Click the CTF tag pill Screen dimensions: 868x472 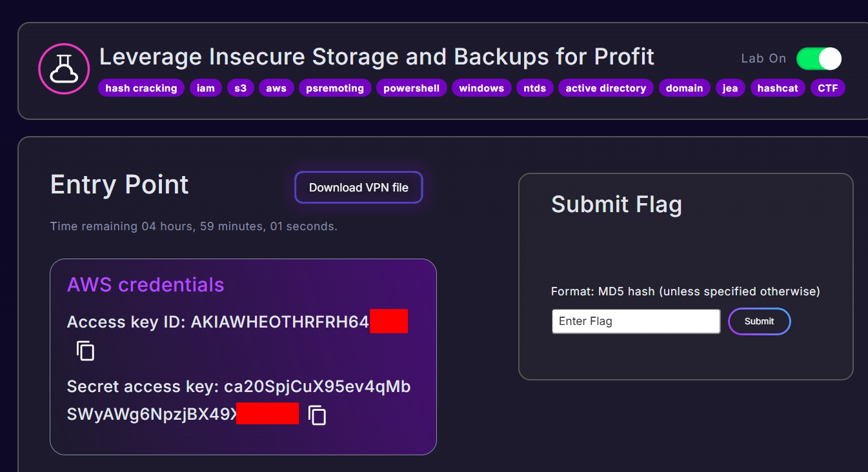pos(828,88)
